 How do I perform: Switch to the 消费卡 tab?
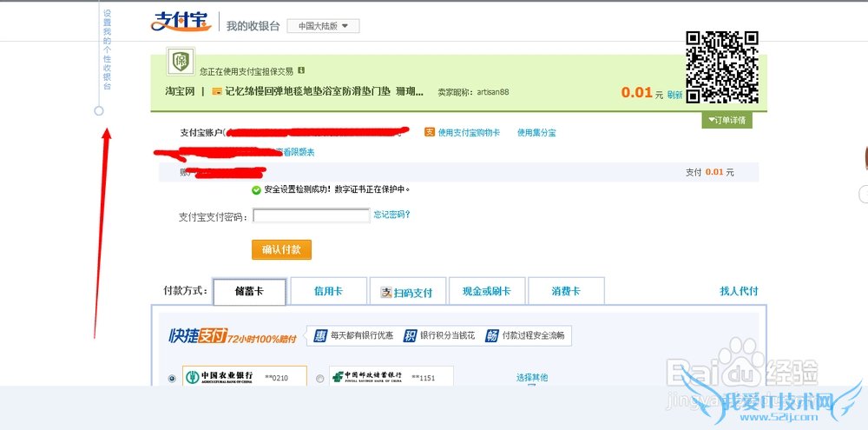pyautogui.click(x=566, y=291)
